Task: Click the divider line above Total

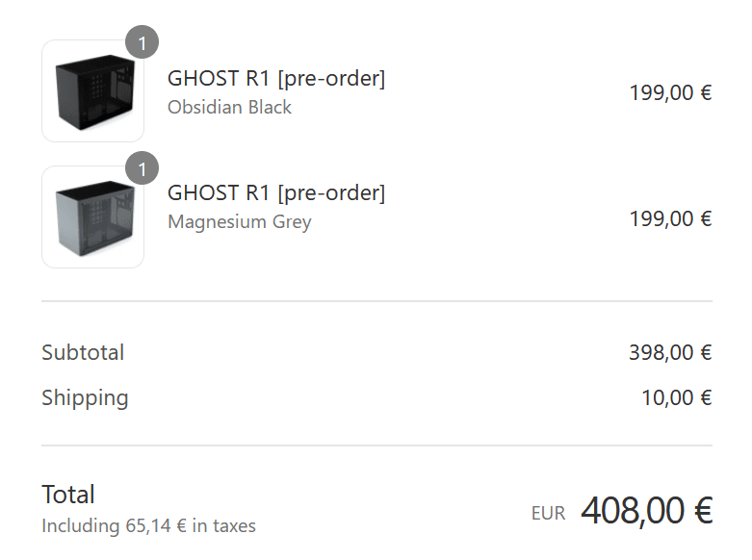Action: click(x=376, y=445)
